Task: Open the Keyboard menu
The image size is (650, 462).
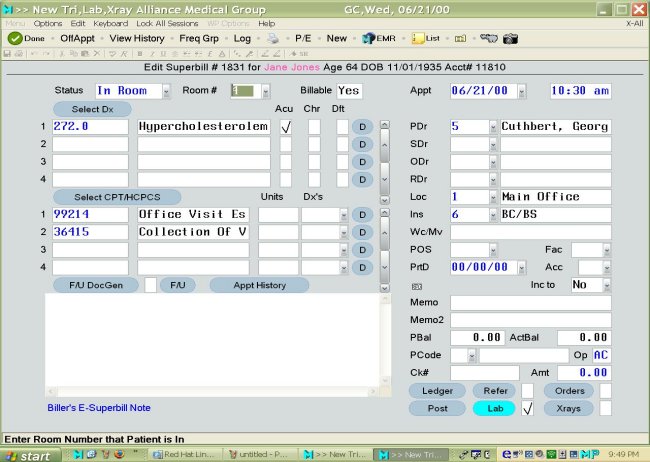Action: tap(111, 24)
